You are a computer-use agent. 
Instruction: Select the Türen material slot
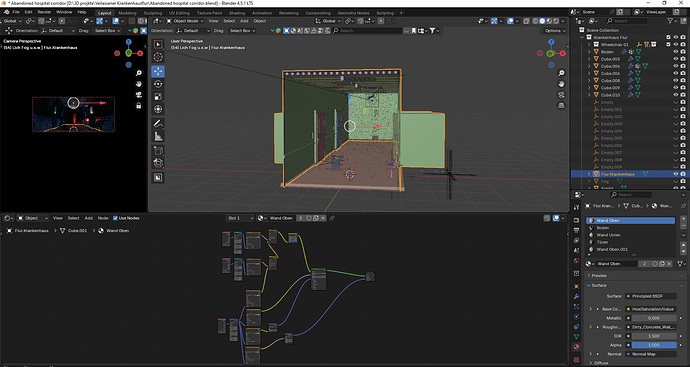click(630, 242)
